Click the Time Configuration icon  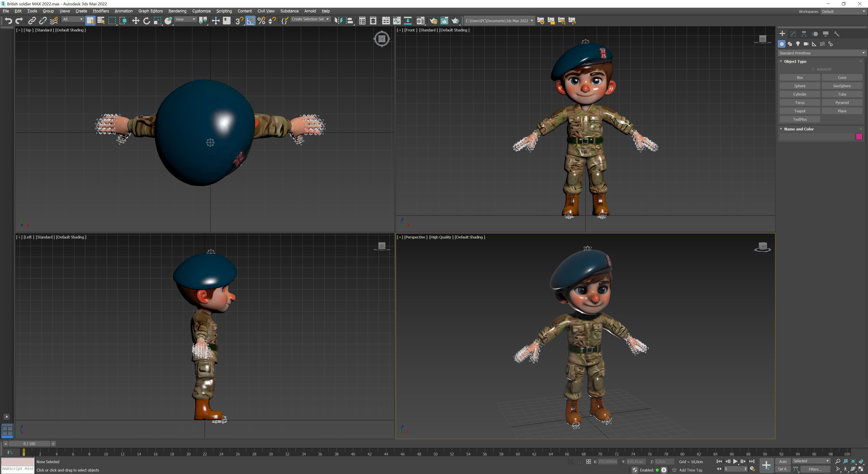click(x=752, y=469)
